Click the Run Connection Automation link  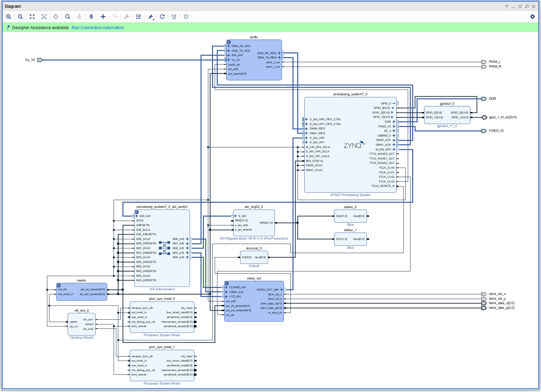click(x=97, y=28)
